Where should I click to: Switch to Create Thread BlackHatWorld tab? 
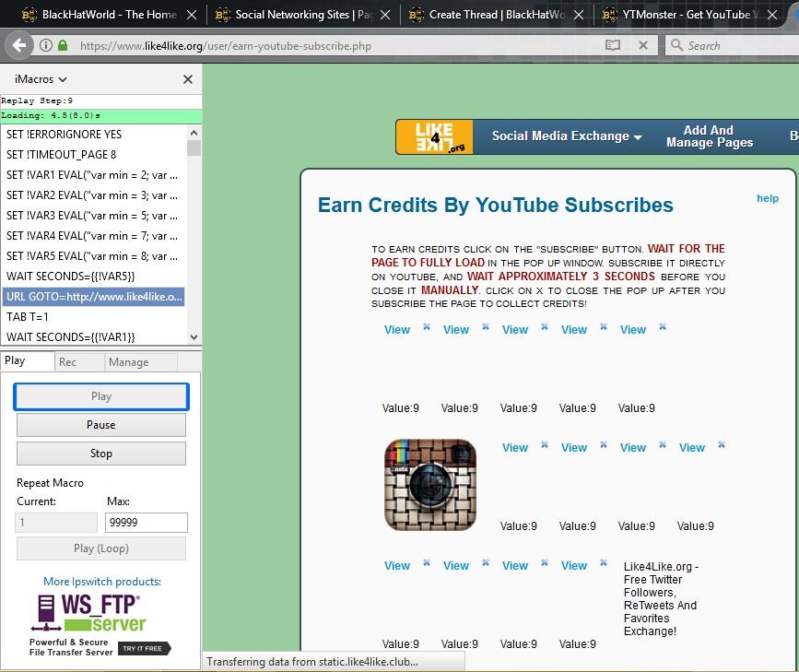(x=498, y=15)
